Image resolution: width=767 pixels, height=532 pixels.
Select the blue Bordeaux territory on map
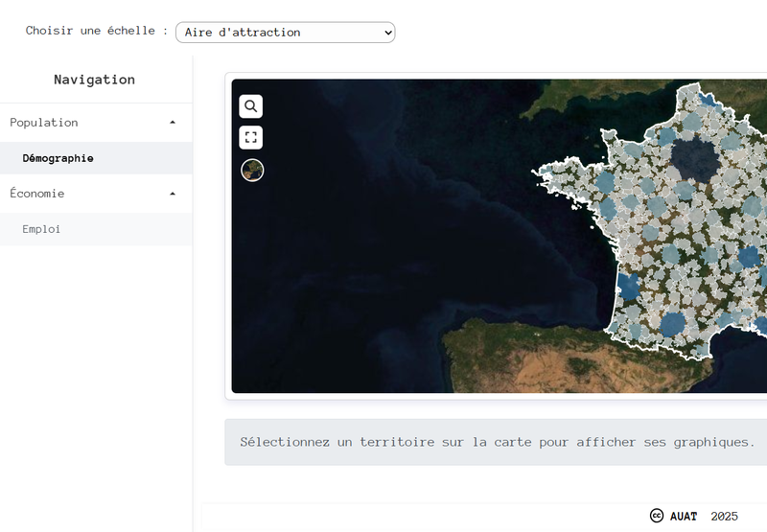tap(628, 286)
